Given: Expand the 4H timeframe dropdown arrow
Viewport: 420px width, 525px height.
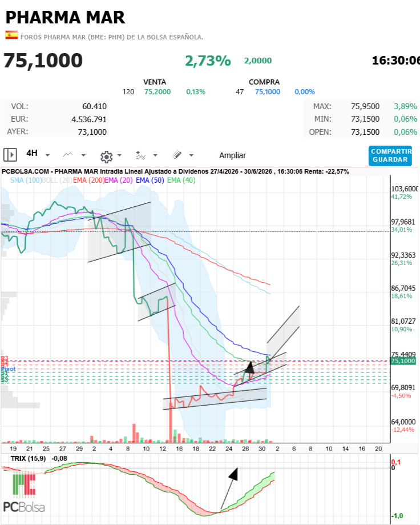Looking at the screenshot, I should (47, 155).
